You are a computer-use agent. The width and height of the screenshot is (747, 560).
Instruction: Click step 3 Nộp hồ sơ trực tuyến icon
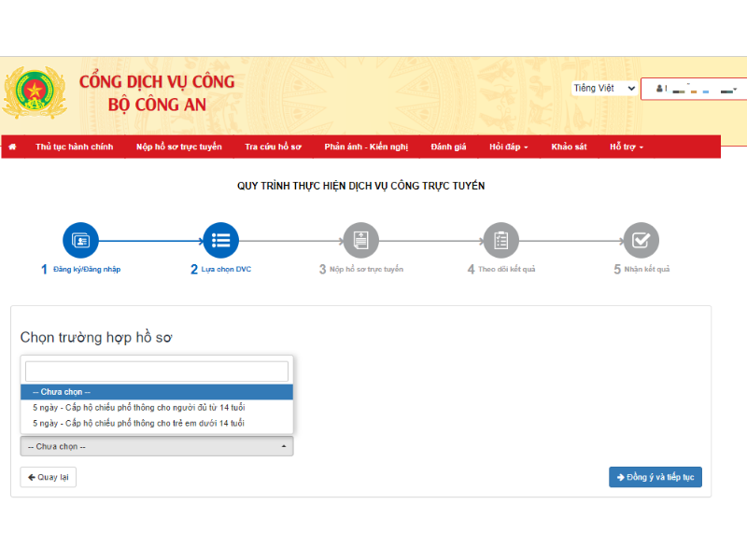[x=360, y=240]
